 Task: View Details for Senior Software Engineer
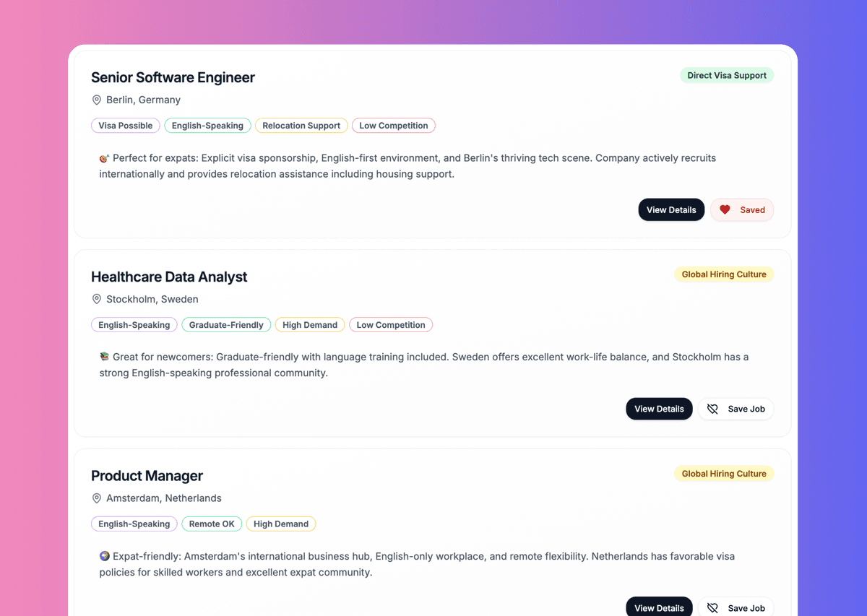coord(671,210)
